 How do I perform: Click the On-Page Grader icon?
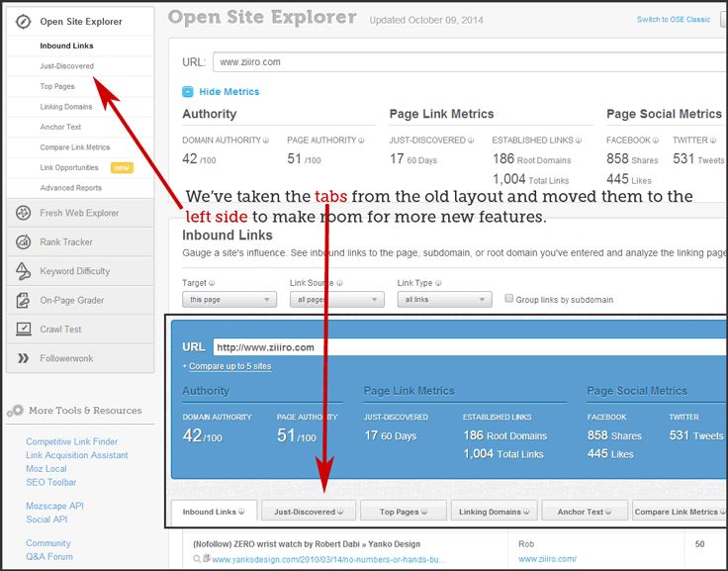22,300
